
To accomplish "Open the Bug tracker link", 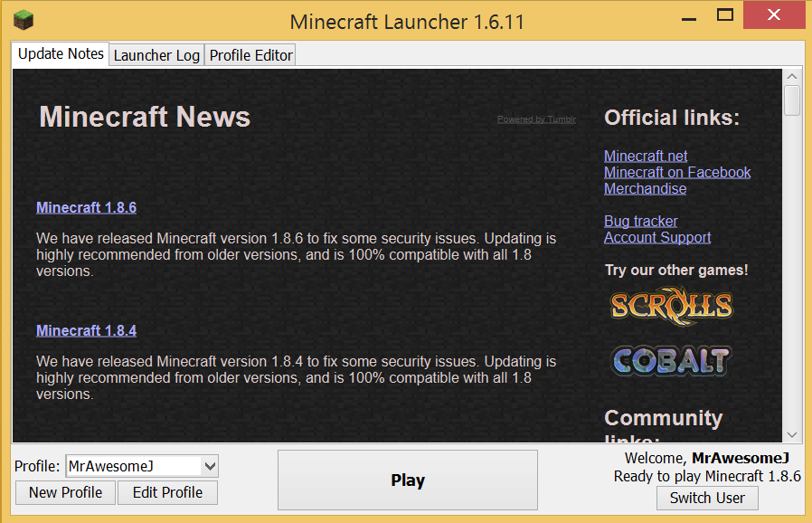I will pyautogui.click(x=641, y=222).
